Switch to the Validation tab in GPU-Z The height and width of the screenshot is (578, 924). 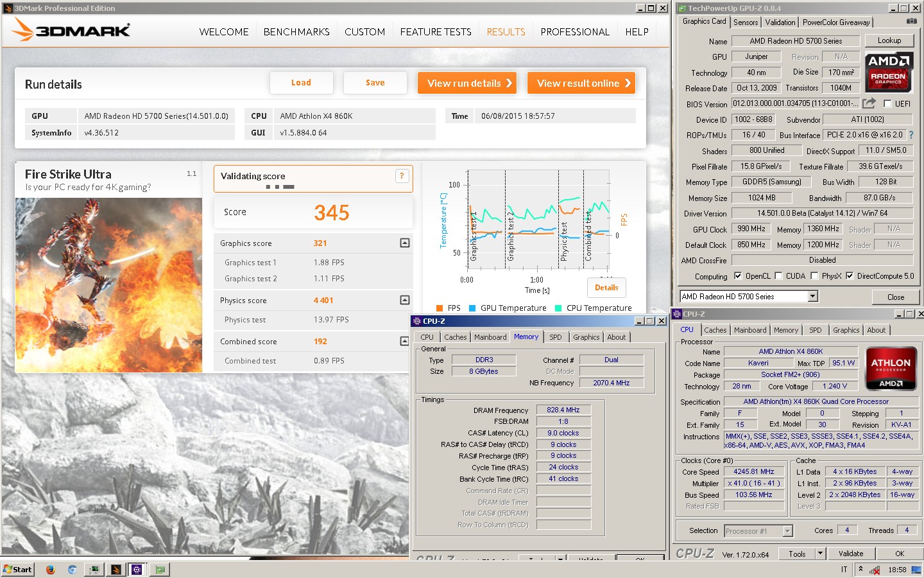[x=780, y=22]
